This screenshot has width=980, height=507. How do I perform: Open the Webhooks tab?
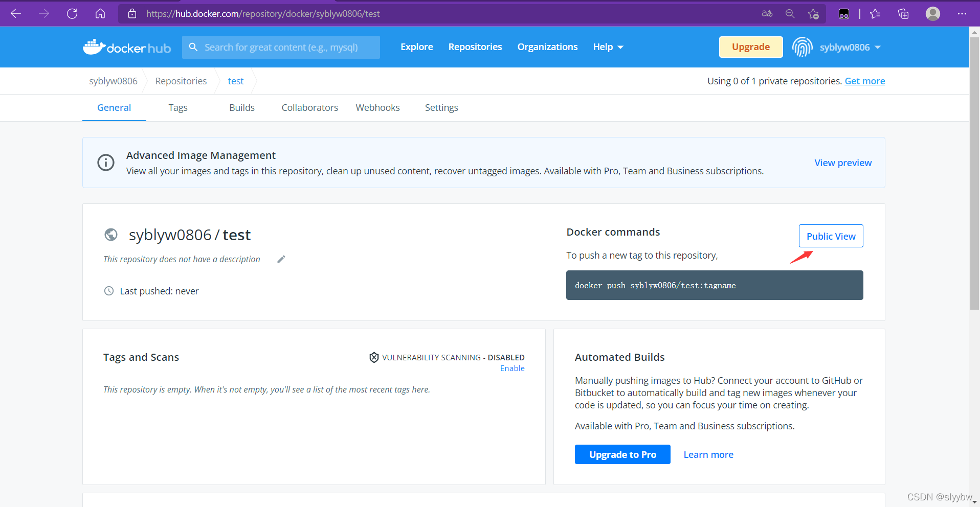[378, 107]
